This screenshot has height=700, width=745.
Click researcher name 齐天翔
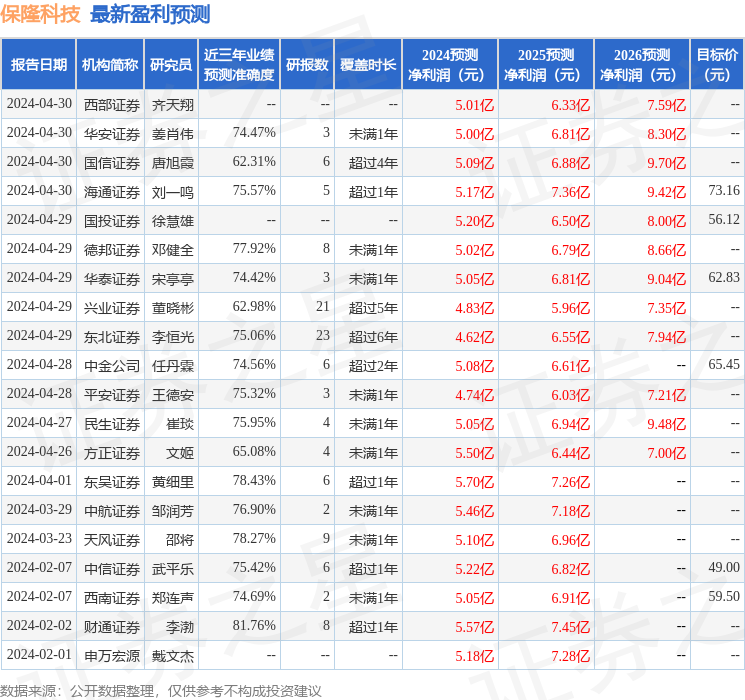point(172,105)
